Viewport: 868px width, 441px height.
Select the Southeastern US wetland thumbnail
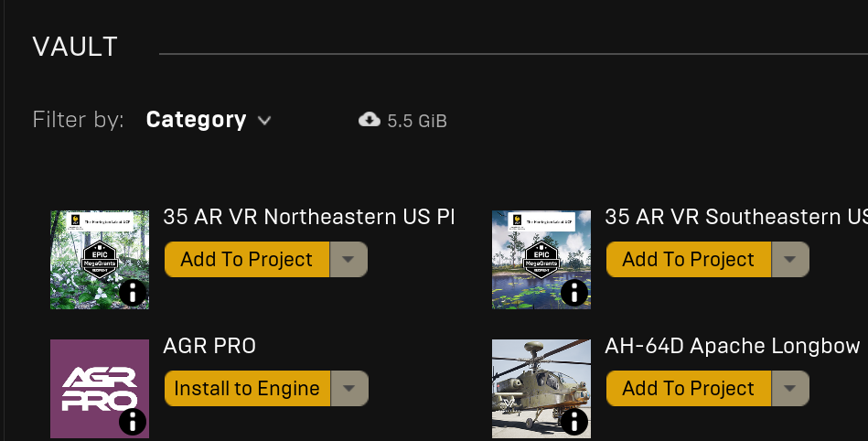pos(541,259)
